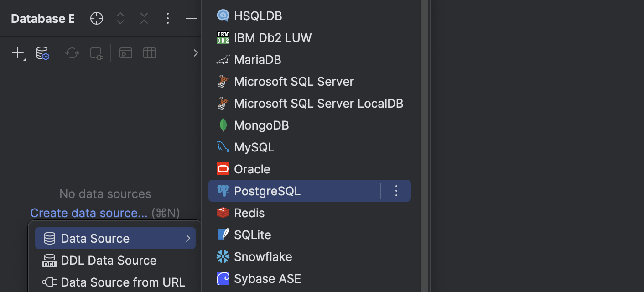Pick Snowflake from the database list
The height and width of the screenshot is (292, 644).
pyautogui.click(x=263, y=257)
